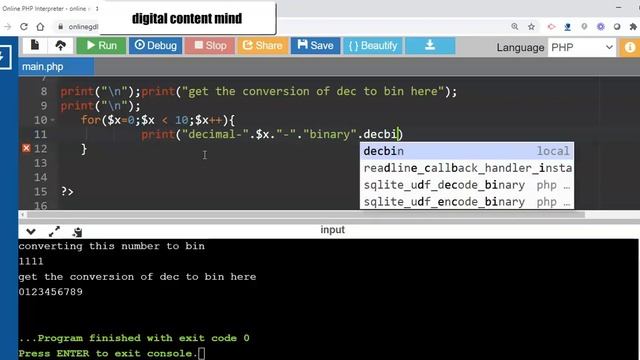Viewport: 640px width, 360px height.
Task: Open the Share button
Action: 262,45
